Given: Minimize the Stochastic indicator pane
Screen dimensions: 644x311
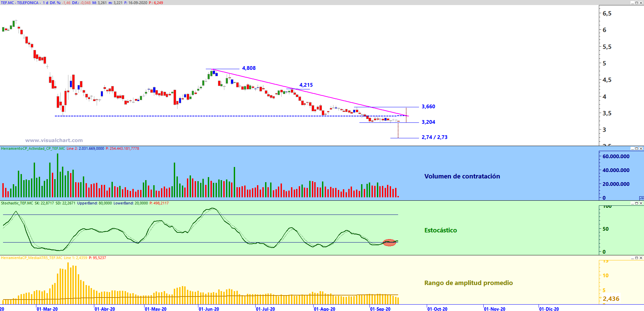Looking at the screenshot, I should 633,203.
